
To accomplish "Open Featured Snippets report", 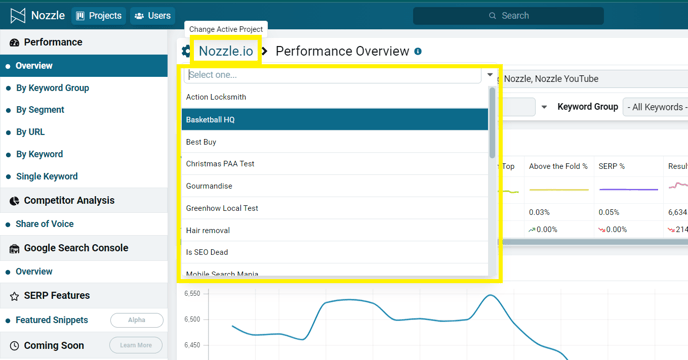I will 52,320.
